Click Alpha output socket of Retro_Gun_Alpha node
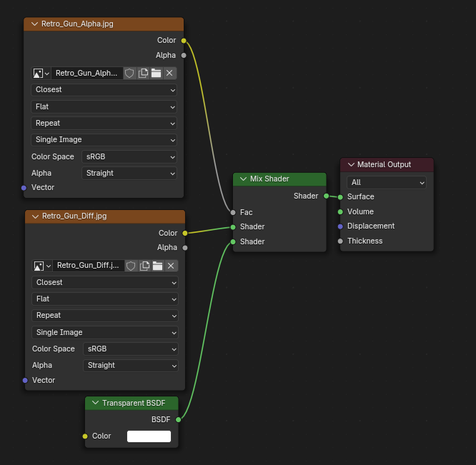The height and width of the screenshot is (465, 476). click(184, 56)
